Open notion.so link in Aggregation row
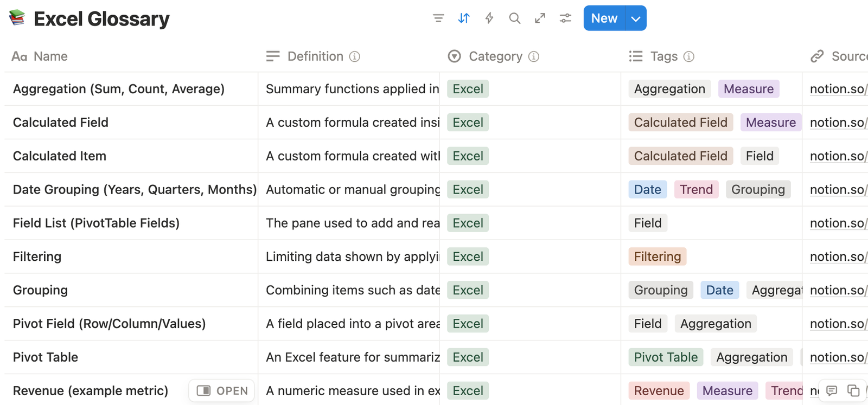Viewport: 868px width, 405px height. point(838,89)
